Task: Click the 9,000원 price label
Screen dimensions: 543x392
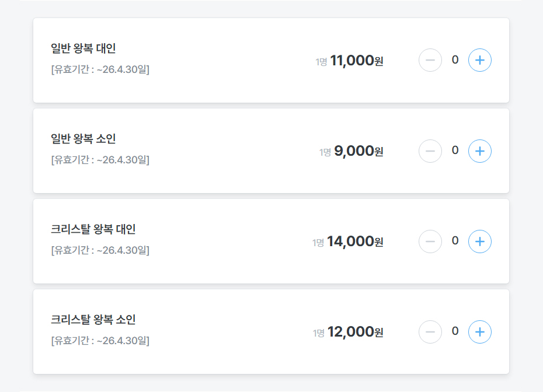Action: pyautogui.click(x=358, y=151)
